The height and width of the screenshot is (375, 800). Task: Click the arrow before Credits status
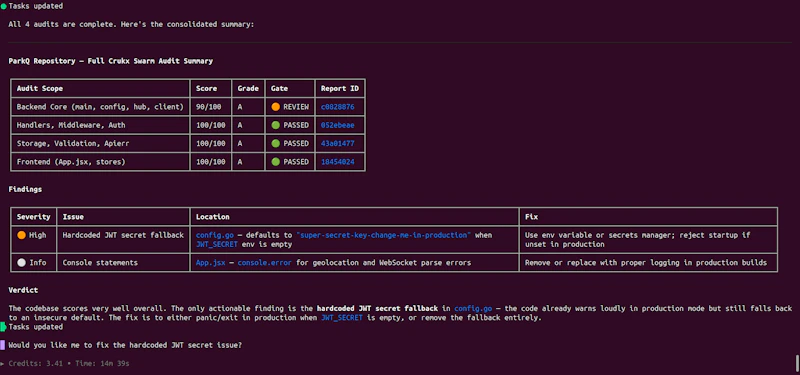tap(3, 364)
